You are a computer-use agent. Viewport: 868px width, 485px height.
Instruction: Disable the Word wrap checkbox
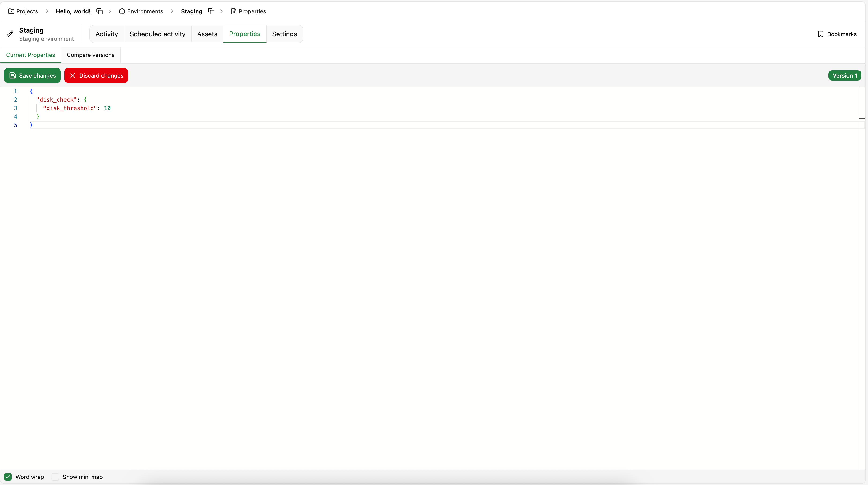pos(8,477)
